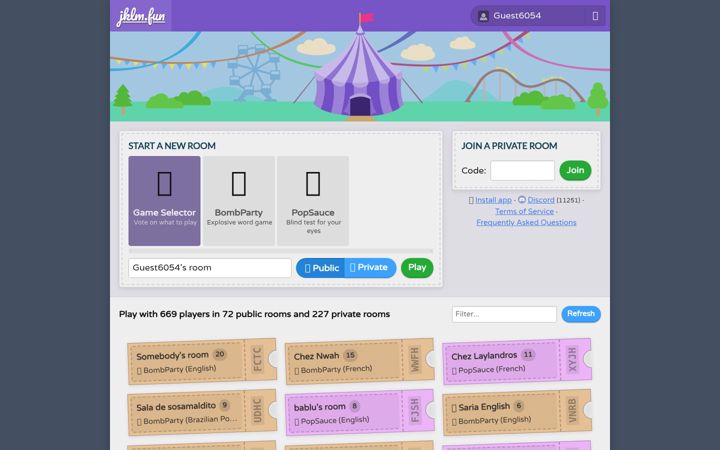
Task: Open the Terms of Service link
Action: 524,211
